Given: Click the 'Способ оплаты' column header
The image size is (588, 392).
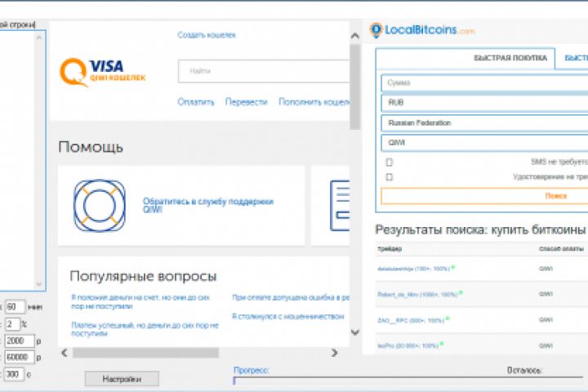Looking at the screenshot, I should pos(561,249).
